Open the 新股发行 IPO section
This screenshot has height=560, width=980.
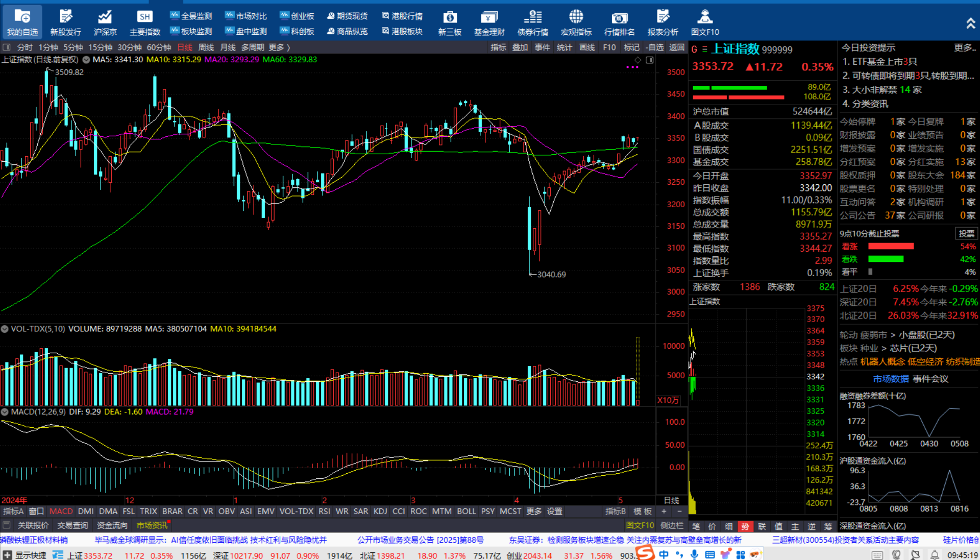click(65, 22)
